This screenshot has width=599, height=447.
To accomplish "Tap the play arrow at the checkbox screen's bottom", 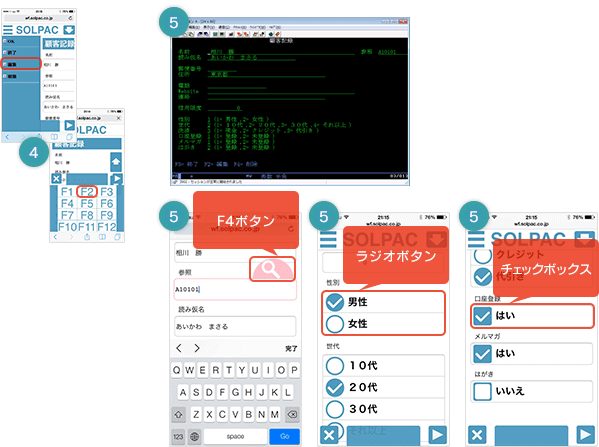I will (585, 435).
